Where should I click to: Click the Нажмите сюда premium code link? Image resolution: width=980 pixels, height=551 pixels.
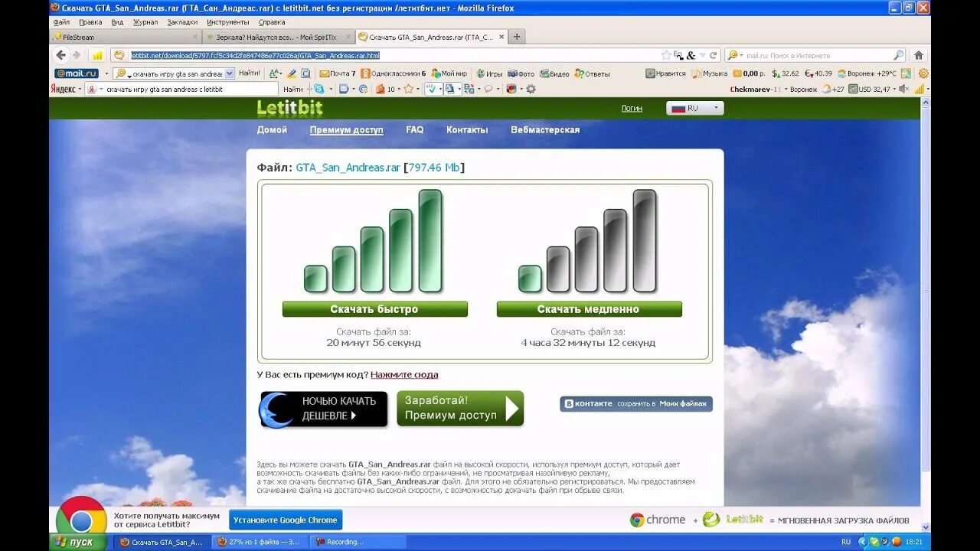coord(404,375)
